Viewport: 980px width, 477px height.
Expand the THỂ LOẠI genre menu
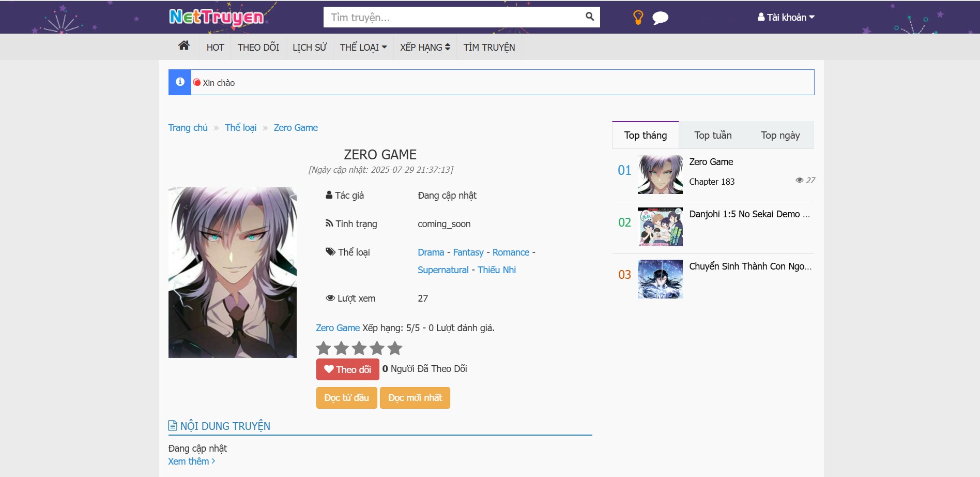pyautogui.click(x=363, y=48)
